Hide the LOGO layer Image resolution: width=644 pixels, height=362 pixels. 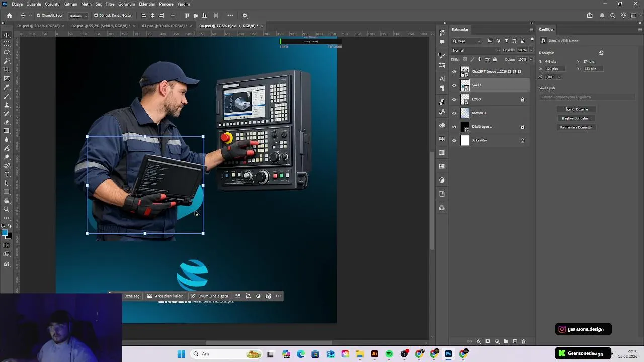click(454, 99)
